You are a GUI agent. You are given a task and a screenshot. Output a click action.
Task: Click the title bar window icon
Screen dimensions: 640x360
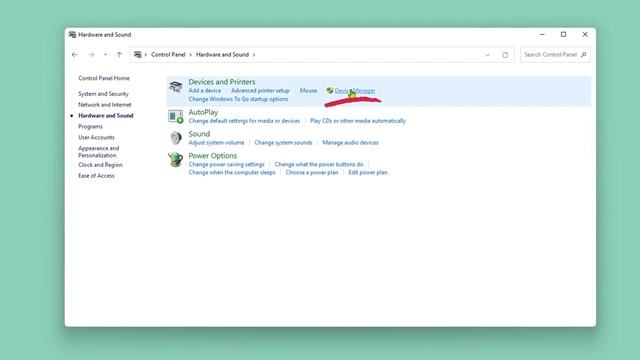[72, 35]
